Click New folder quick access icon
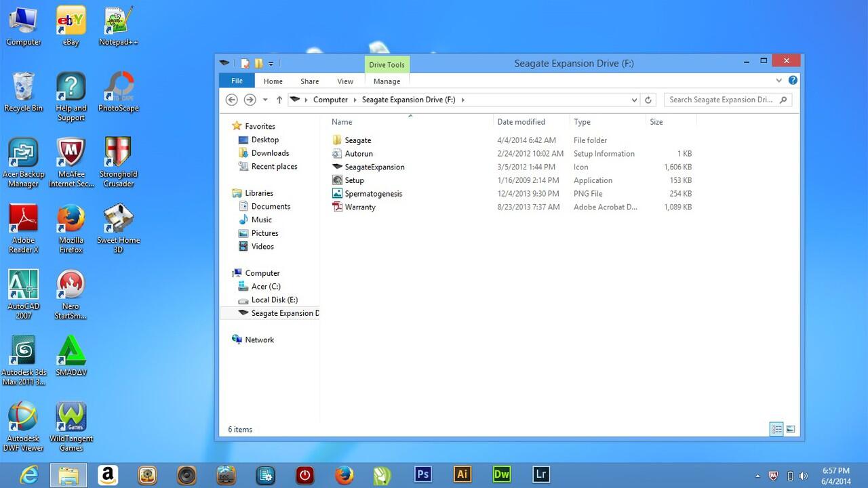868x488 pixels. [258, 64]
